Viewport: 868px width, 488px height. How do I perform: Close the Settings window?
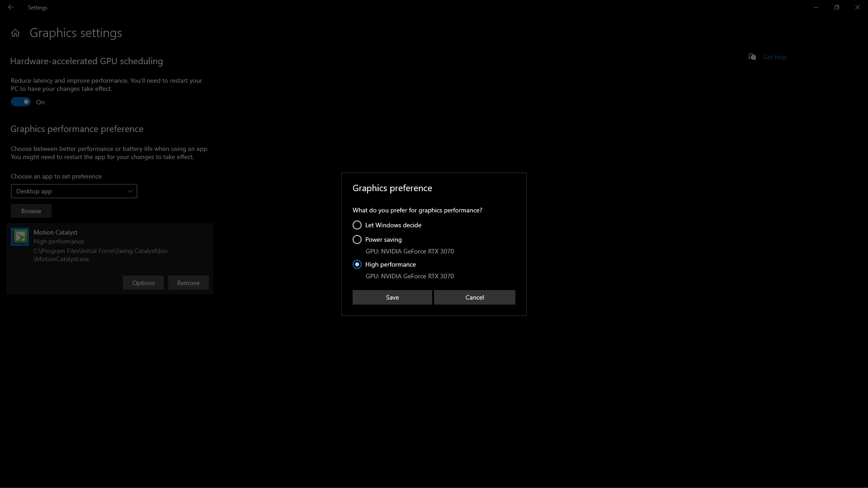click(x=858, y=7)
